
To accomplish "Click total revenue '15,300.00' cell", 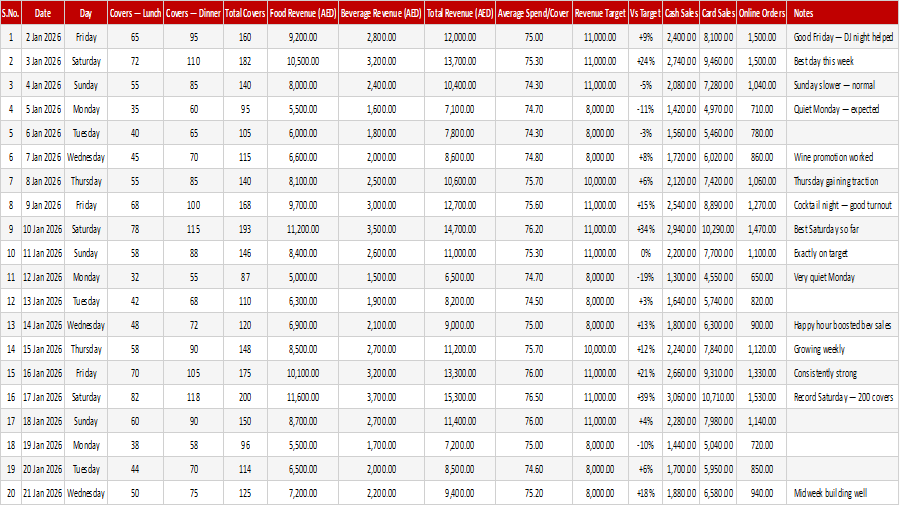I will point(460,397).
